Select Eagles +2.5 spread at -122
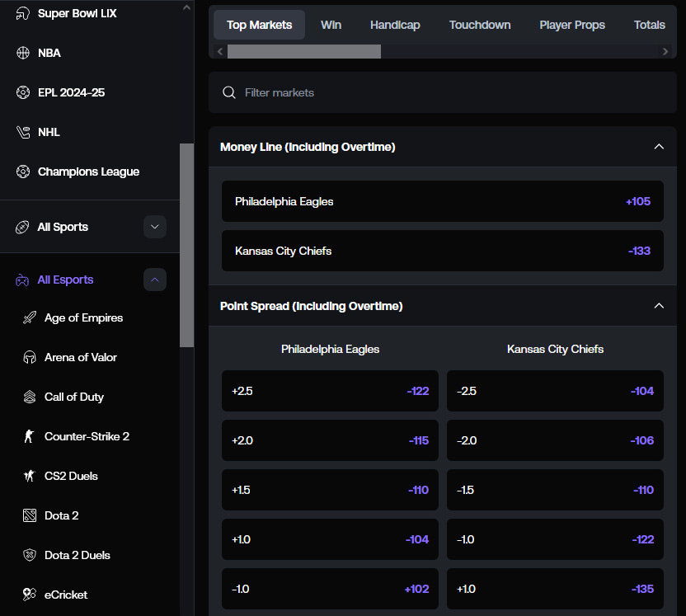The image size is (686, 616). pos(330,391)
